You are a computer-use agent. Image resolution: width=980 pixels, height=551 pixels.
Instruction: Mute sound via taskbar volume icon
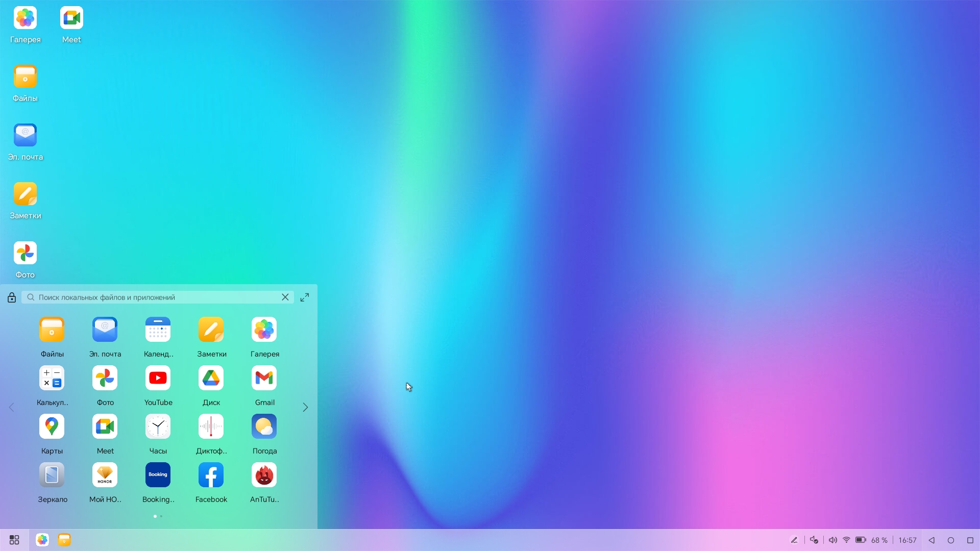(832, 540)
